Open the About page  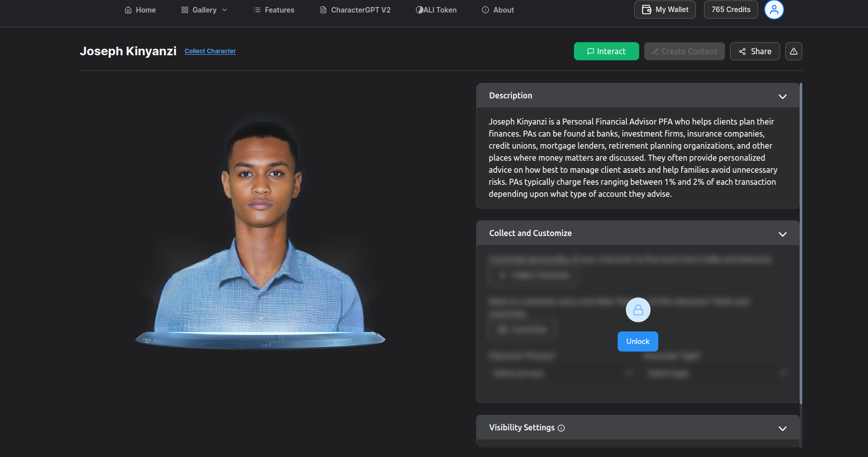click(498, 10)
